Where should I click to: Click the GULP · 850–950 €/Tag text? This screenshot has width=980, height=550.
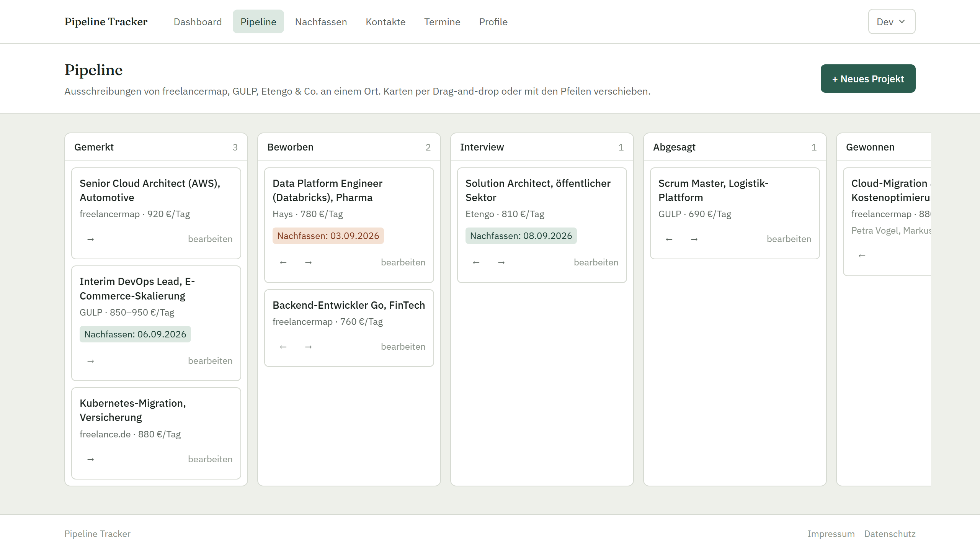tap(127, 313)
